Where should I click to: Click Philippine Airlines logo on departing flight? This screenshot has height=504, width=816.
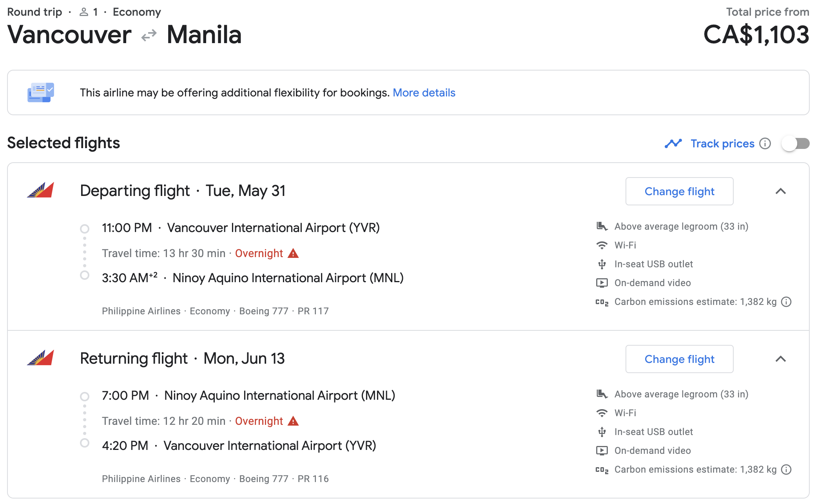pyautogui.click(x=41, y=190)
